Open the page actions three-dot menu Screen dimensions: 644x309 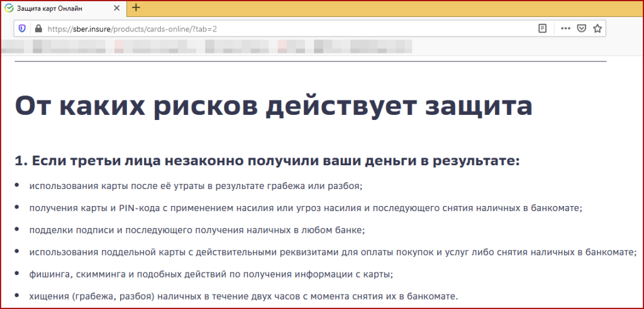[x=565, y=28]
